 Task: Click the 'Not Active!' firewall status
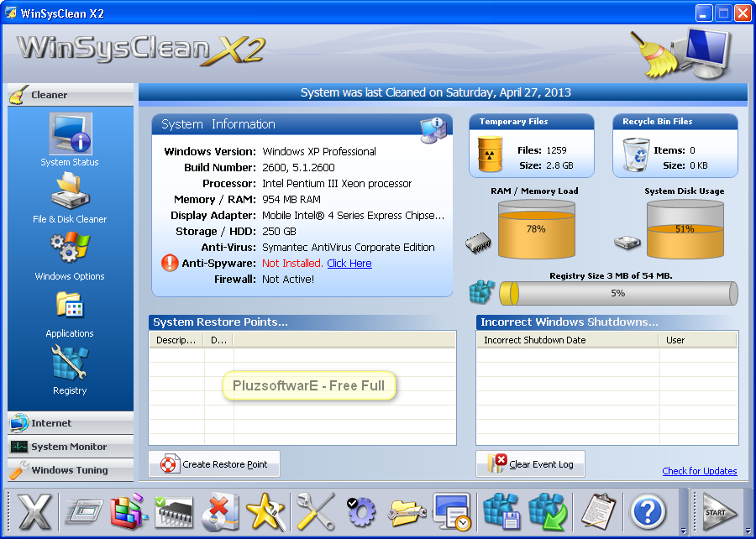(x=288, y=280)
